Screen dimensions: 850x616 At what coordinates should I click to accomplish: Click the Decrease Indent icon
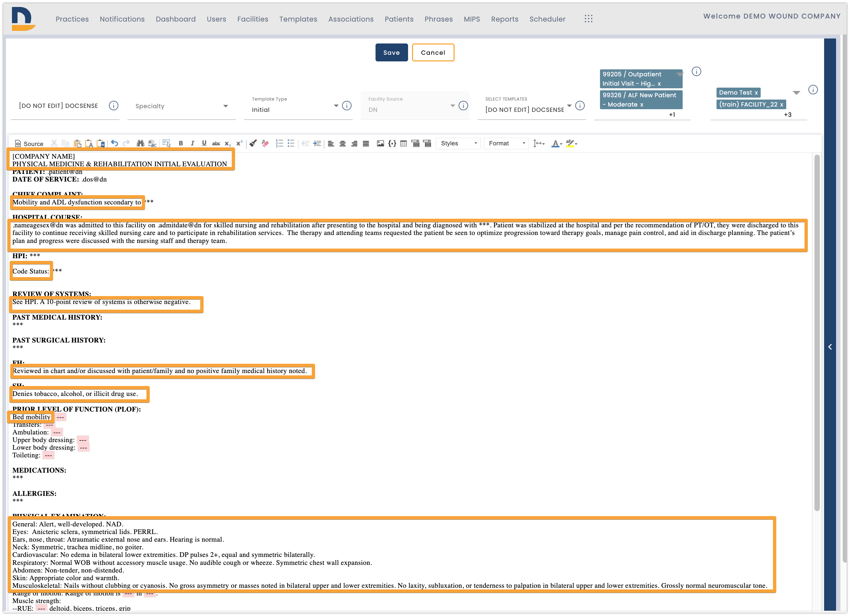(x=305, y=143)
